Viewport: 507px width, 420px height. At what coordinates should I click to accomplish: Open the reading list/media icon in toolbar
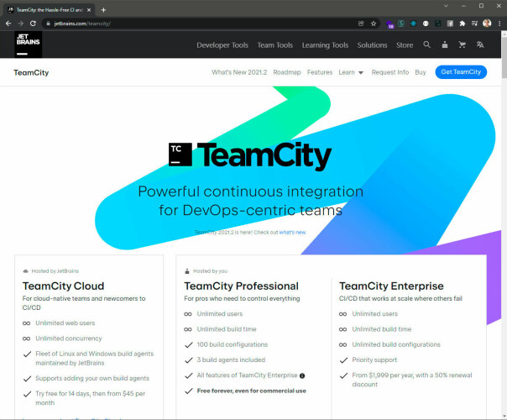coord(474,24)
